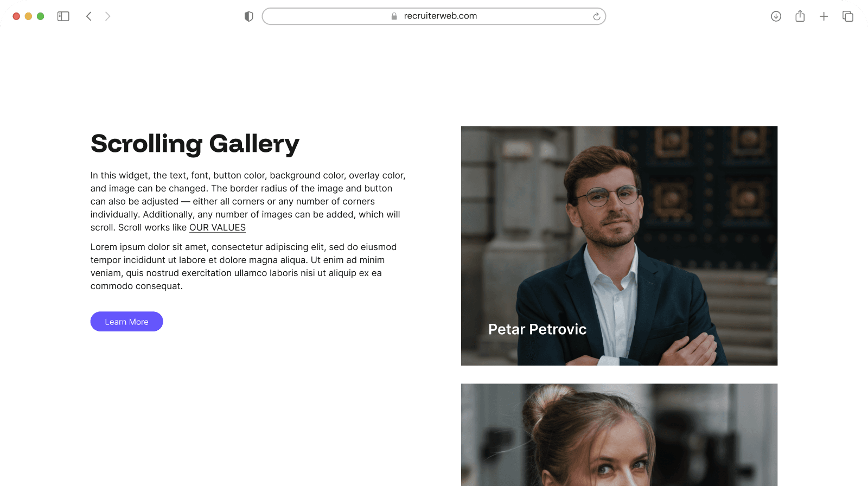Open the share menu icon
The width and height of the screenshot is (868, 486).
(800, 16)
